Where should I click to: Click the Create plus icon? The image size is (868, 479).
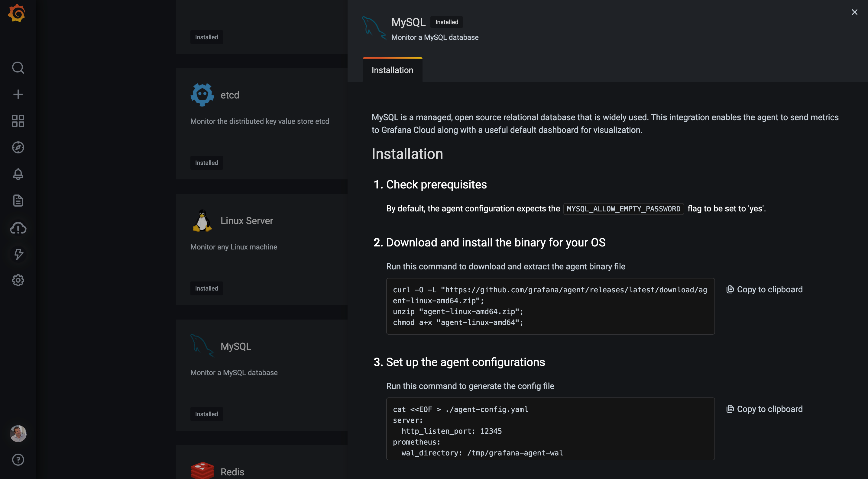18,94
